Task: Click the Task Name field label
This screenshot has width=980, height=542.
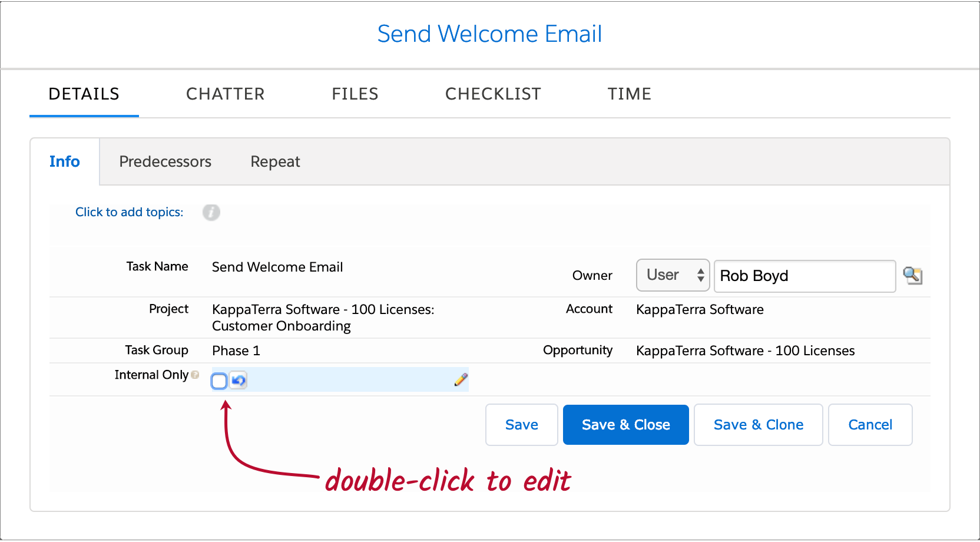Action: coord(157,266)
